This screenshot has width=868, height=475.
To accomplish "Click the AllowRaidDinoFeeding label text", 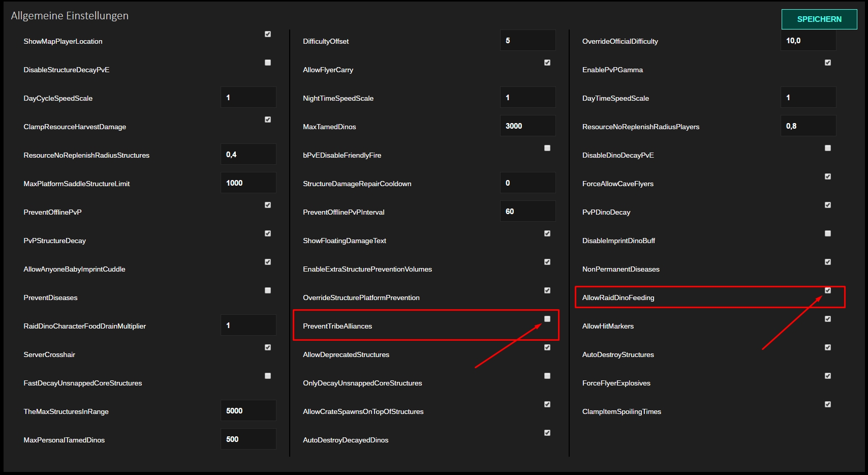I will (618, 298).
